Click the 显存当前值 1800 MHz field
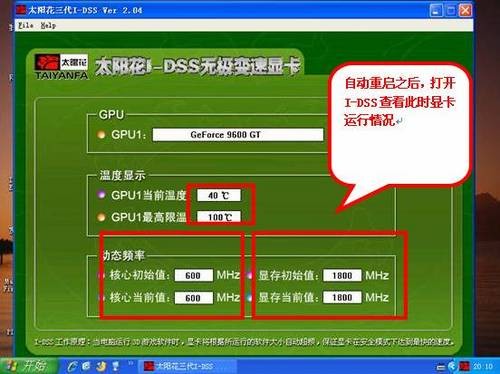The image size is (500, 374). click(x=342, y=297)
